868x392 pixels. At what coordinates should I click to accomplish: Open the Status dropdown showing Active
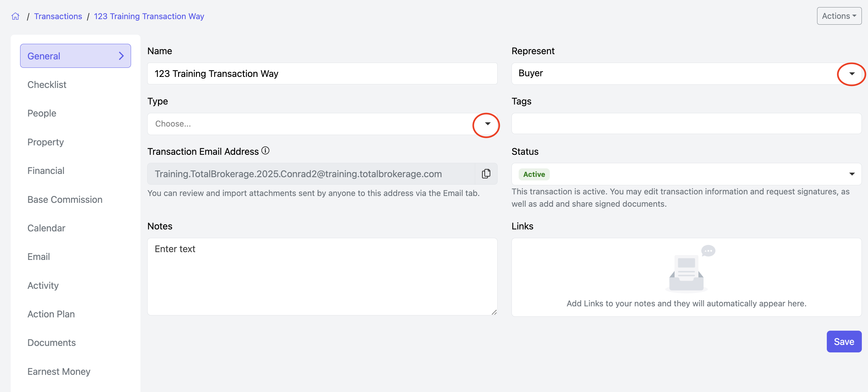point(851,174)
